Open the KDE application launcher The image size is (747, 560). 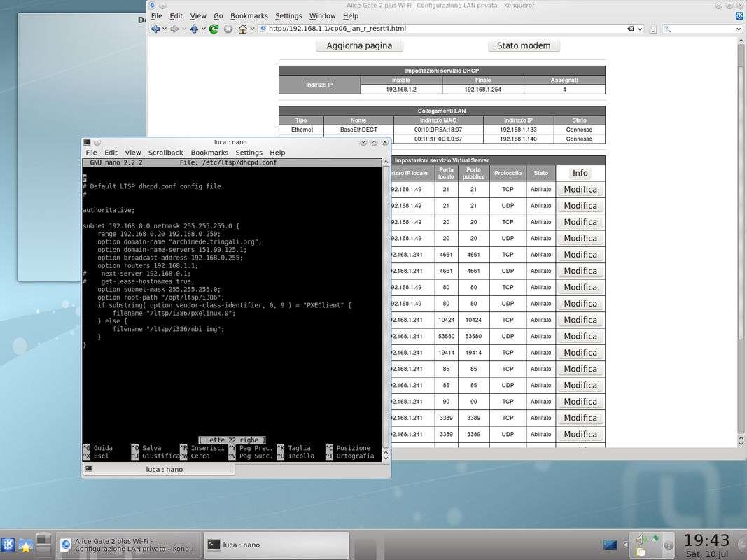[x=8, y=544]
